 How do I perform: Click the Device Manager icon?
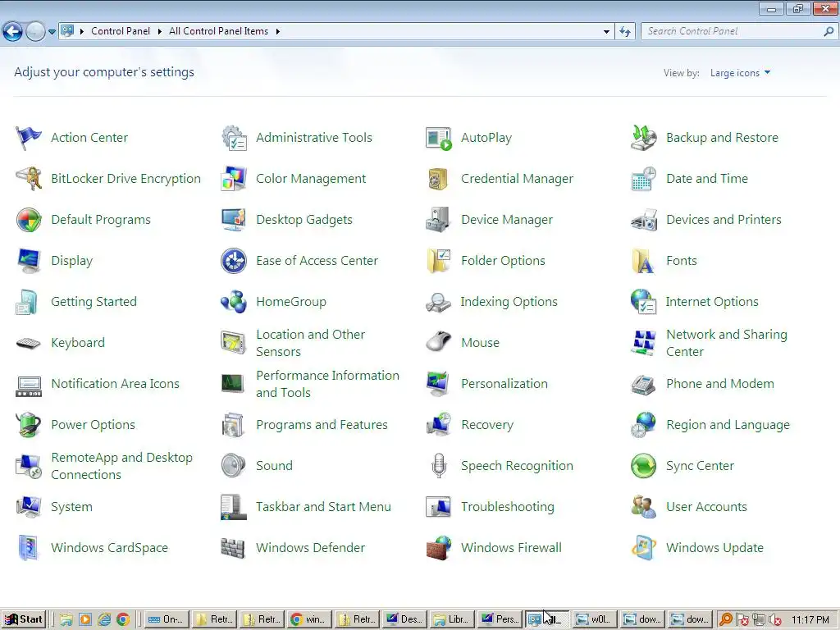point(439,220)
